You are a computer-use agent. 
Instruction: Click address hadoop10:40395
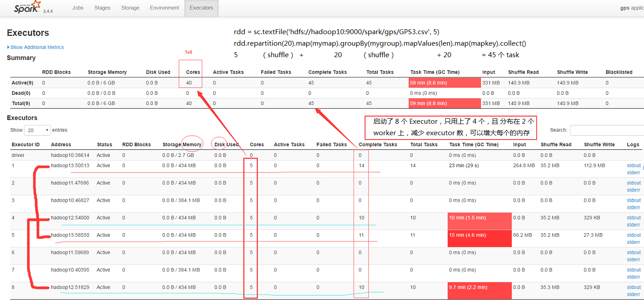[70, 270]
